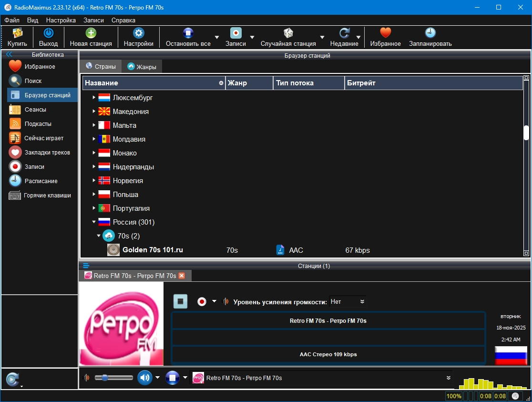This screenshot has width=532, height=402.
Task: Click the 100% status bar indicator
Action: (454, 396)
